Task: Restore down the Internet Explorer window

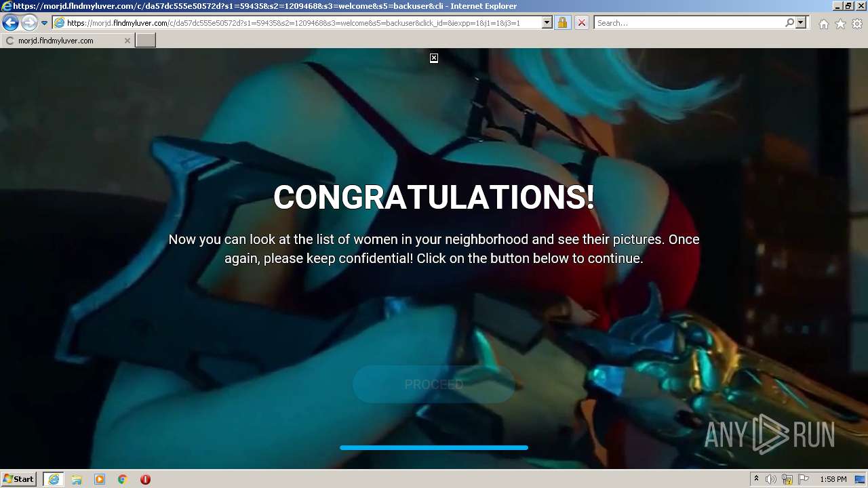Action: [x=848, y=6]
